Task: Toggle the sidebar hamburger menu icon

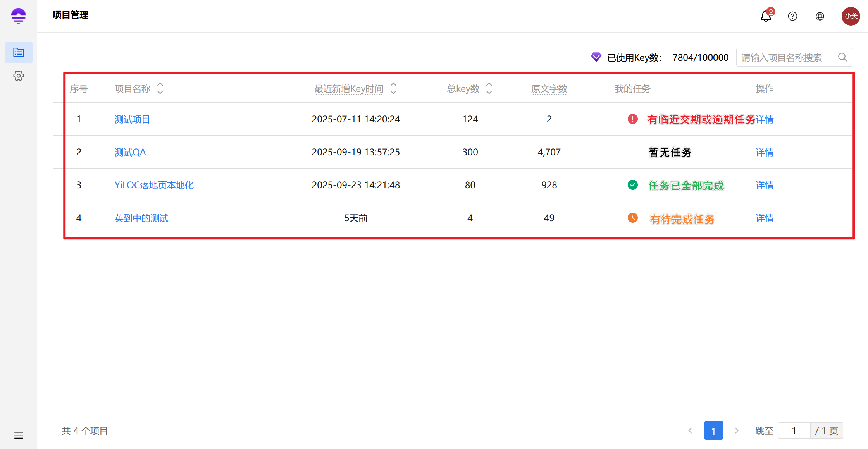Action: pyautogui.click(x=19, y=435)
